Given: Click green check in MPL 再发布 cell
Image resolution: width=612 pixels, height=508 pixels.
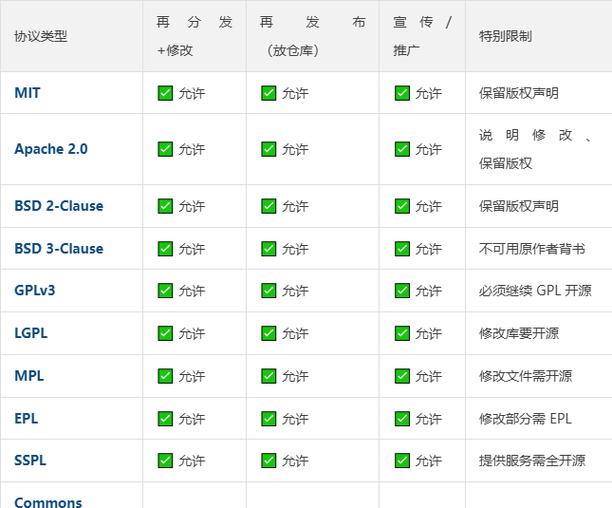Looking at the screenshot, I should coord(269,376).
